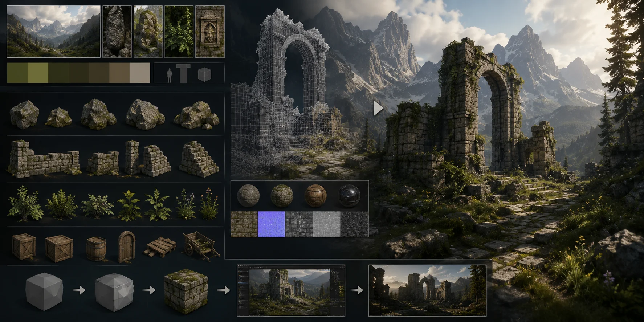Image resolution: width=644 pixels, height=322 pixels.
Task: Select the stacked wooden planks prop
Action: [159, 247]
